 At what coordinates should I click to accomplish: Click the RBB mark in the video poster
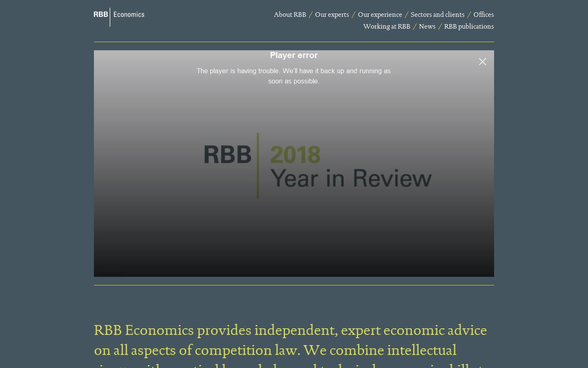point(227,155)
